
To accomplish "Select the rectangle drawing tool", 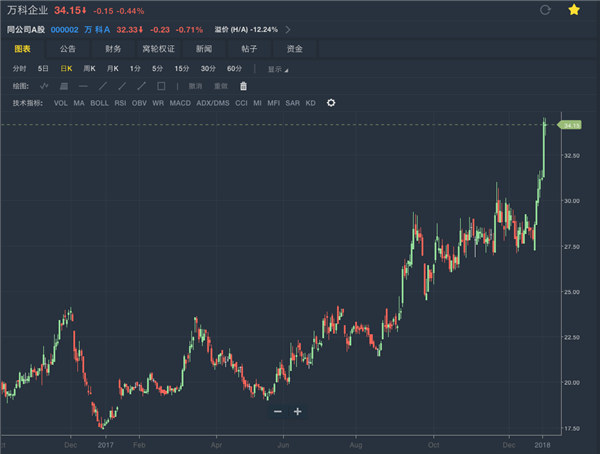I will pyautogui.click(x=161, y=86).
